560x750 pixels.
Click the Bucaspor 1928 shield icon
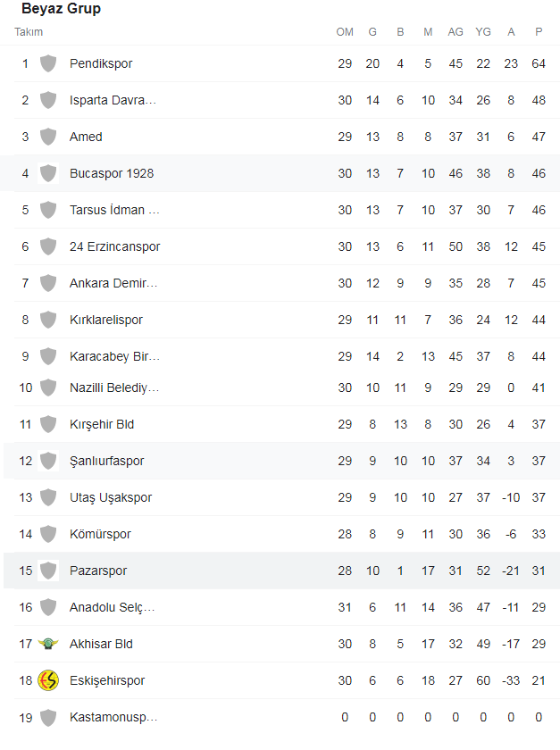coord(48,173)
